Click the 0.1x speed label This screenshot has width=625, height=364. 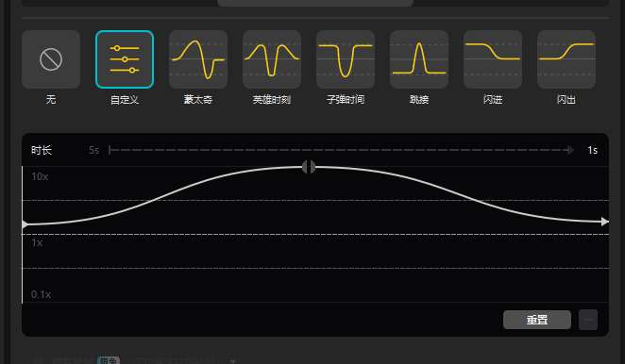click(x=41, y=295)
